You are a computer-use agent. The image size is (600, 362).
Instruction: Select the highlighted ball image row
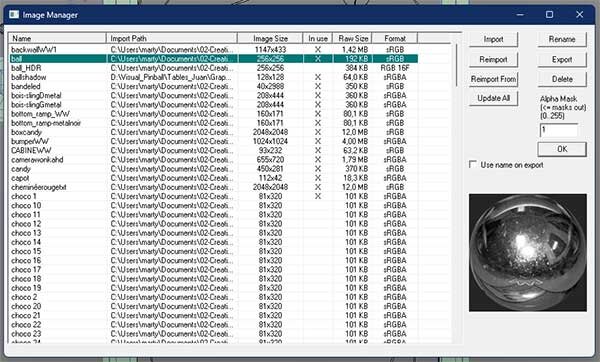pos(213,59)
